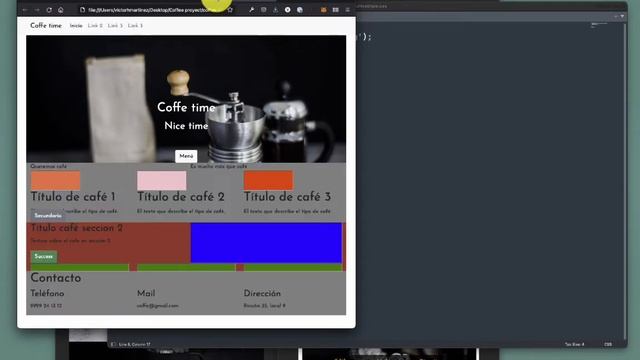The width and height of the screenshot is (640, 360).
Task: Click the orange block above café 1
Action: click(56, 180)
